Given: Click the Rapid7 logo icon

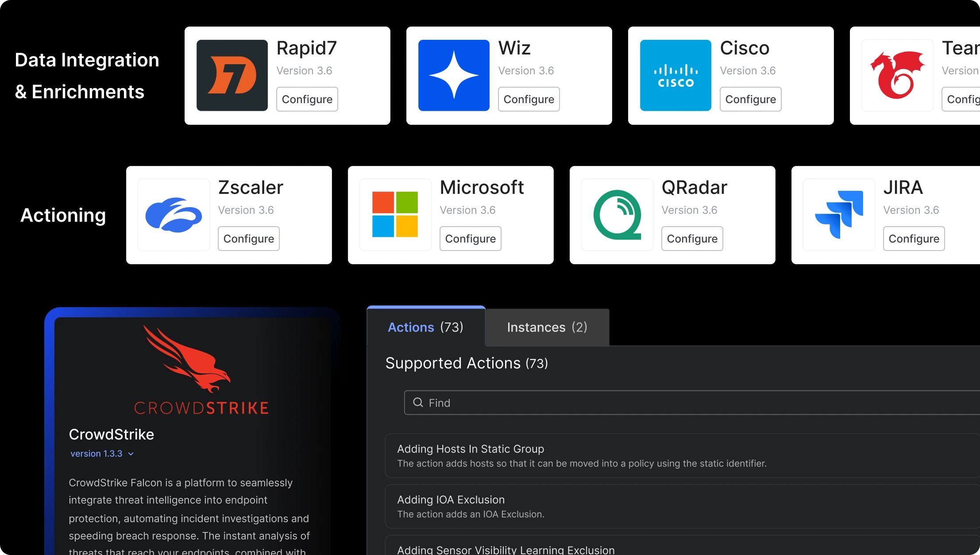Looking at the screenshot, I should click(232, 75).
